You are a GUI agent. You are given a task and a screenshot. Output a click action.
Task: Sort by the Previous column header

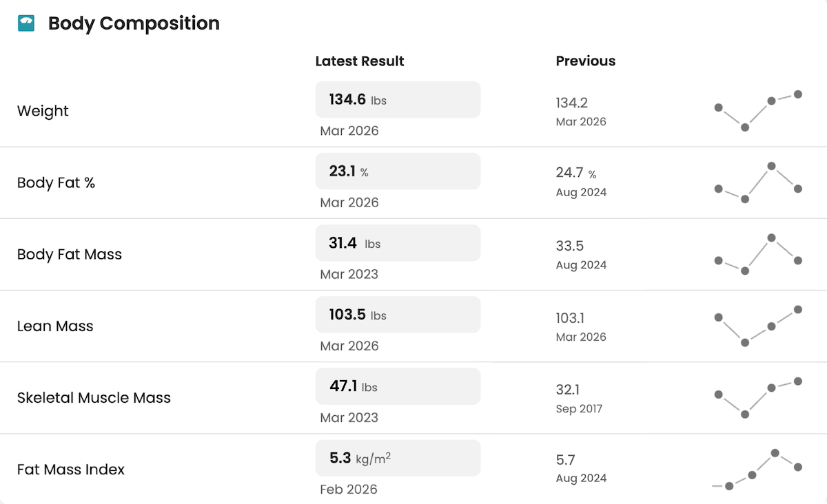pyautogui.click(x=585, y=61)
